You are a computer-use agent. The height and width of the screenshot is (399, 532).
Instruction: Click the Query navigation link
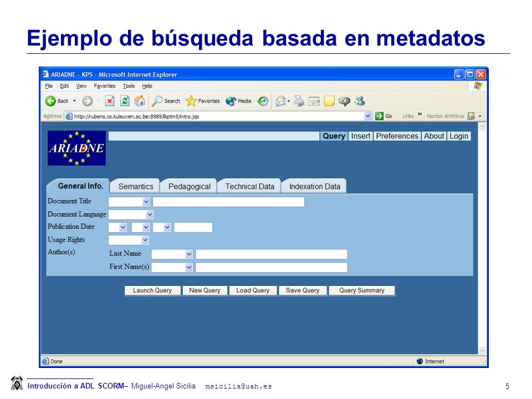(334, 136)
